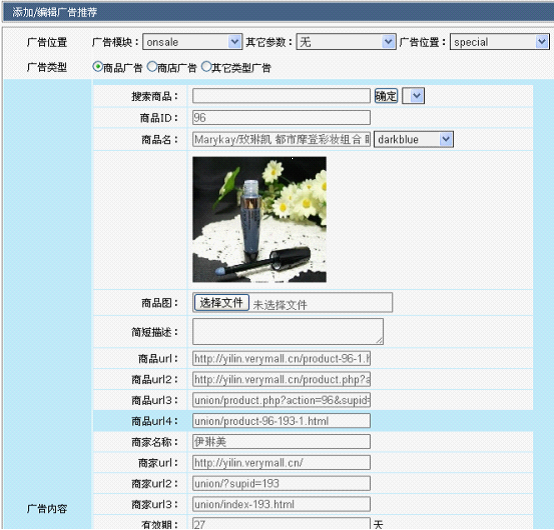The image size is (554, 530).
Task: Click the 商家url3 union/index-193.html field
Action: pos(281,504)
